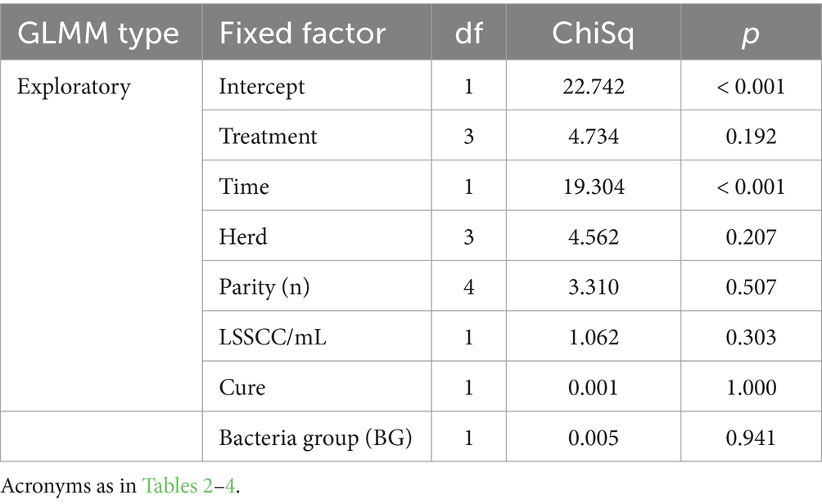Open the Tables 2 link
Image resolution: width=822 pixels, height=504 pixels.
click(177, 486)
